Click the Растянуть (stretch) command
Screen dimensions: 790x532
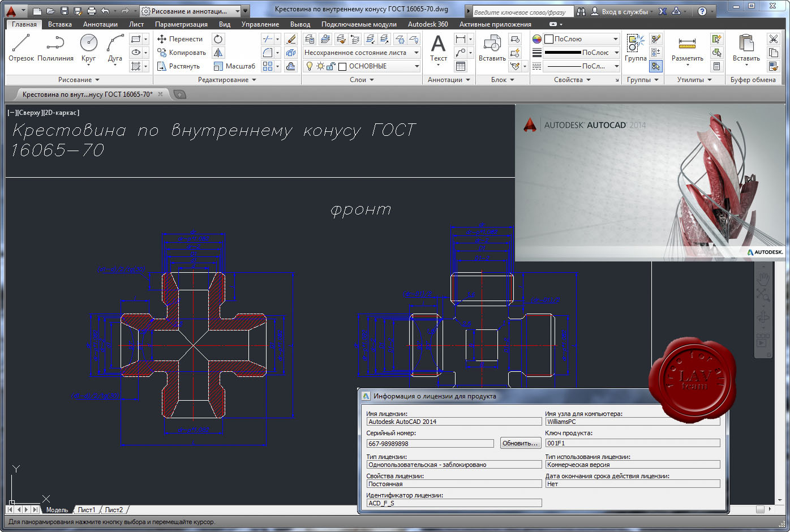click(x=178, y=66)
